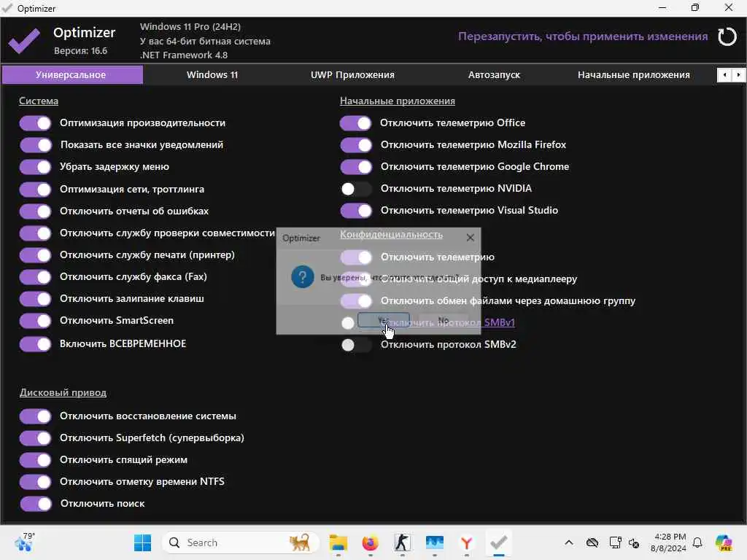Viewport: 747px width, 560px height.
Task: Click the blue question mark dialog icon
Action: (x=303, y=276)
